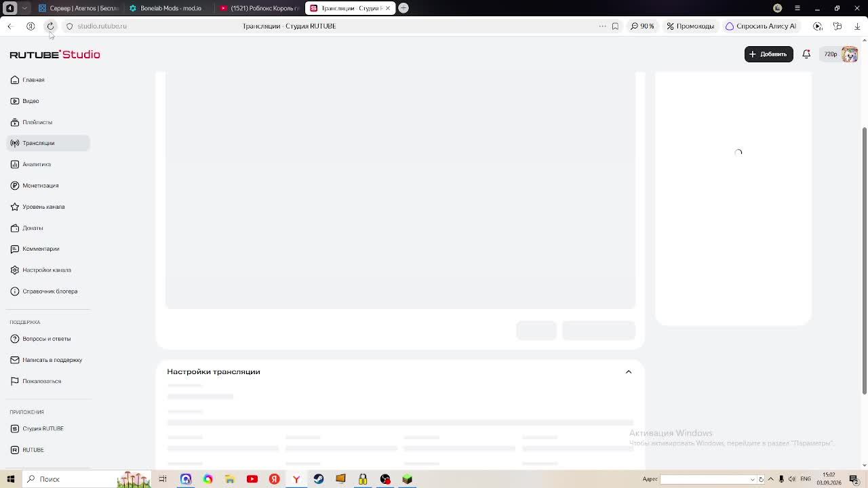Click the RUTUBE Studio logo
Viewport: 868px width, 488px height.
click(55, 54)
